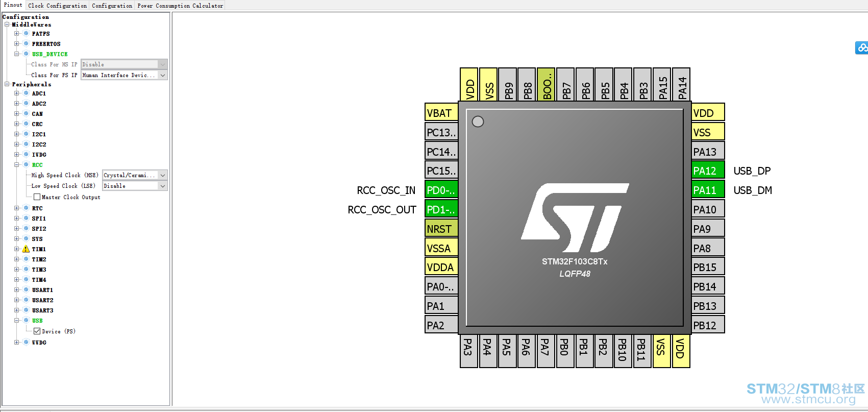The image size is (868, 412).
Task: Click the RCC peripheral icon
Action: click(x=26, y=165)
